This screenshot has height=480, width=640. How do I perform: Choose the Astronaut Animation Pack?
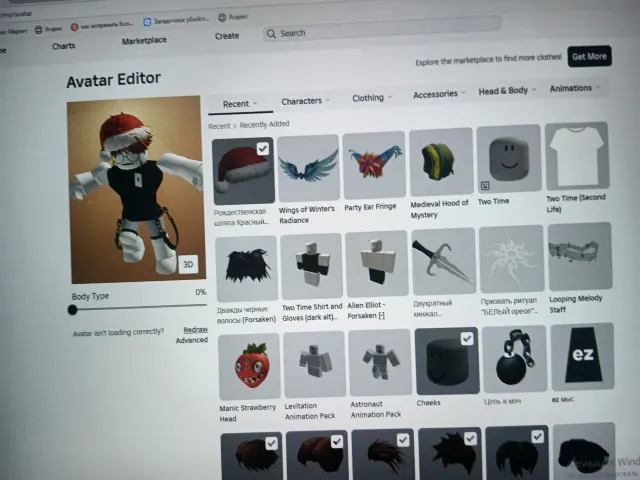point(380,363)
